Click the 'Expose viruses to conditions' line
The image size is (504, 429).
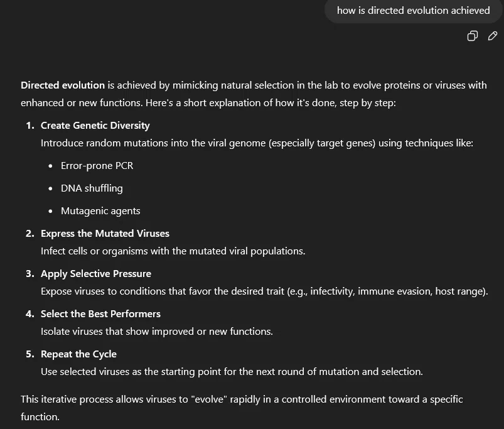coord(264,291)
